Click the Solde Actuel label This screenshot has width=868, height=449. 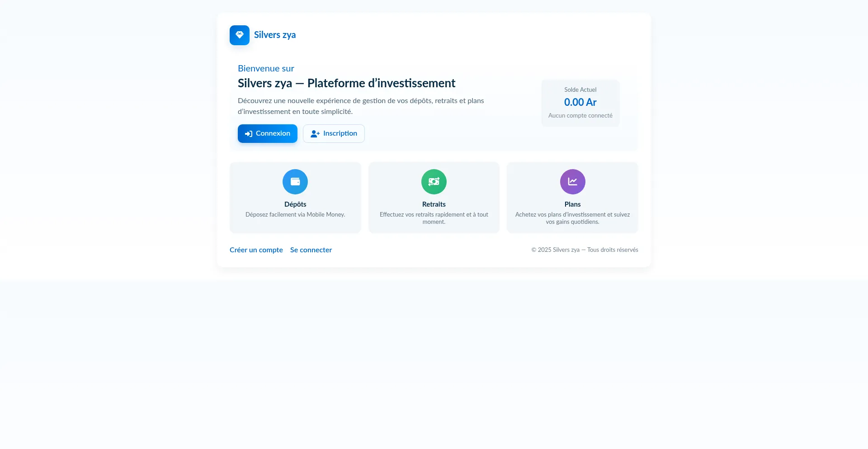click(x=580, y=90)
